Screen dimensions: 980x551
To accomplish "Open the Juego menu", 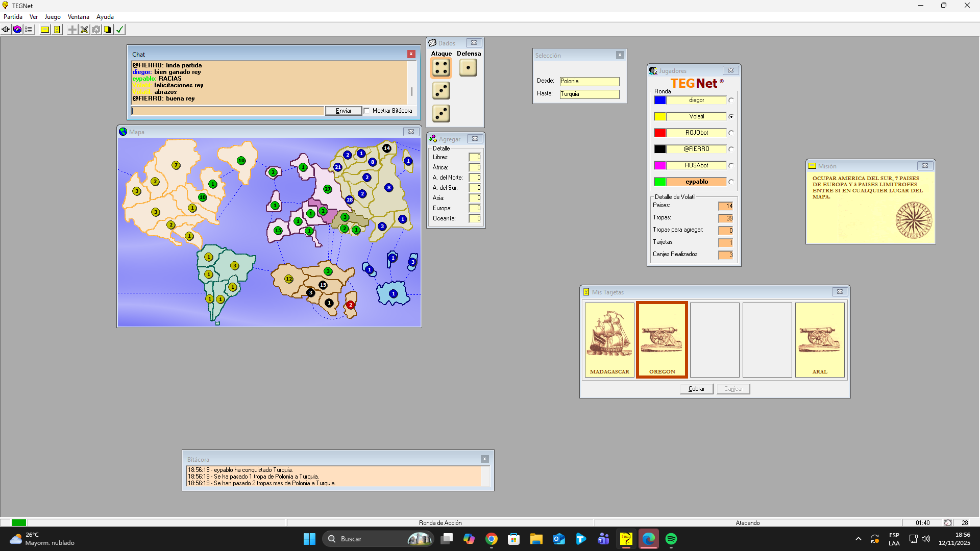I will coord(53,17).
